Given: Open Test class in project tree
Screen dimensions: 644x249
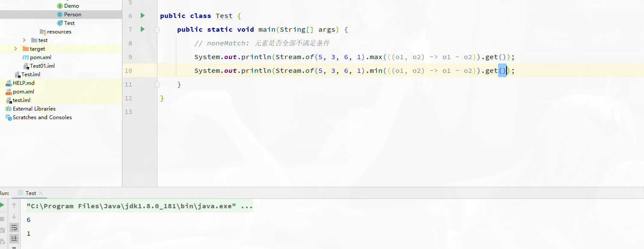Looking at the screenshot, I should 69,23.
